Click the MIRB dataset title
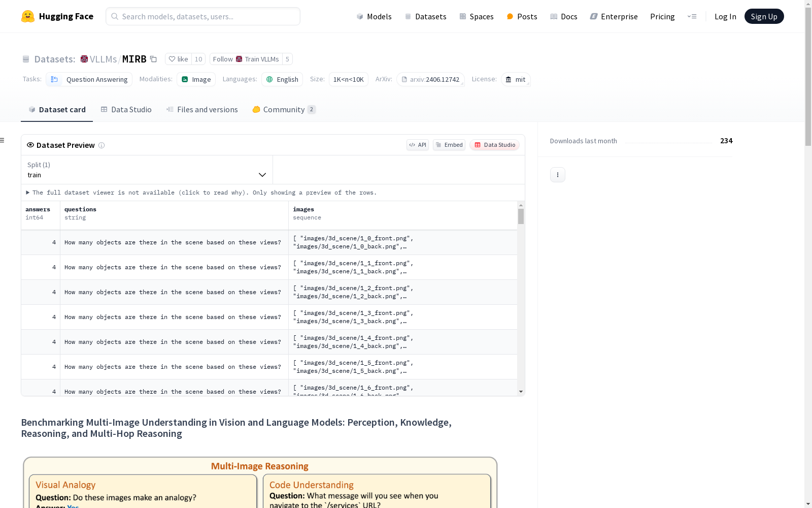The height and width of the screenshot is (508, 812). 134,59
